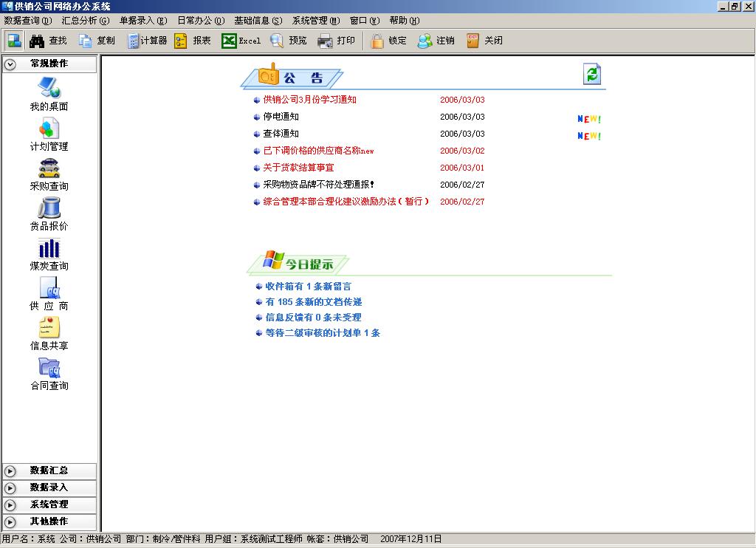Image resolution: width=756 pixels, height=548 pixels.
Task: Launch 计算器 from the toolbar
Action: (x=147, y=41)
